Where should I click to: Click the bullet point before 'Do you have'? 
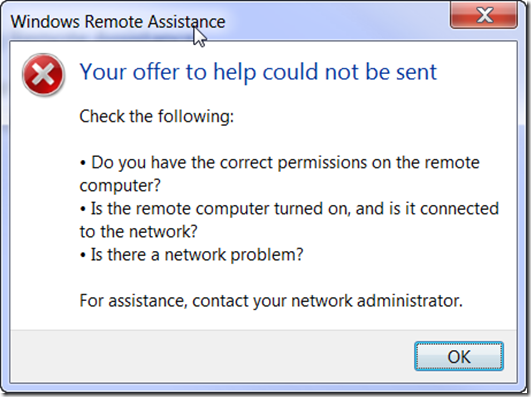[83, 164]
